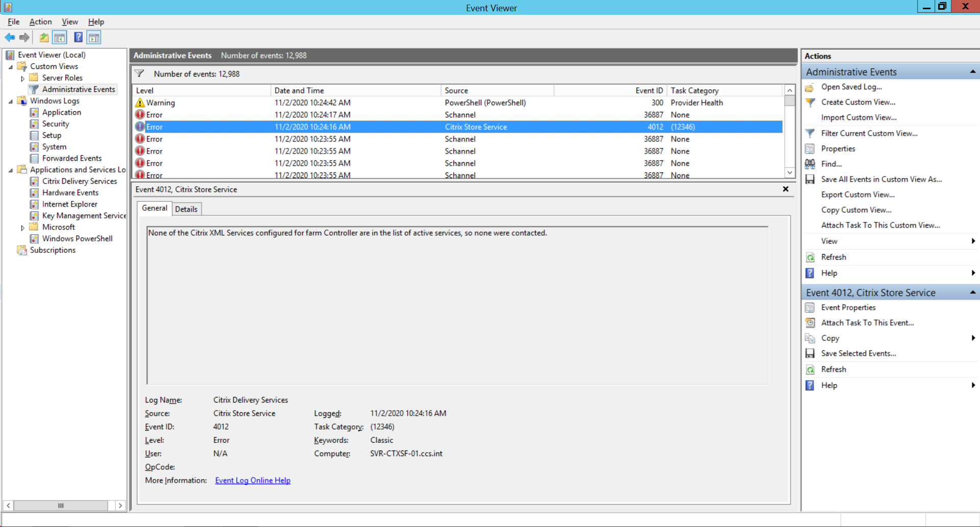Click Copy Custom View action

pyautogui.click(x=856, y=210)
